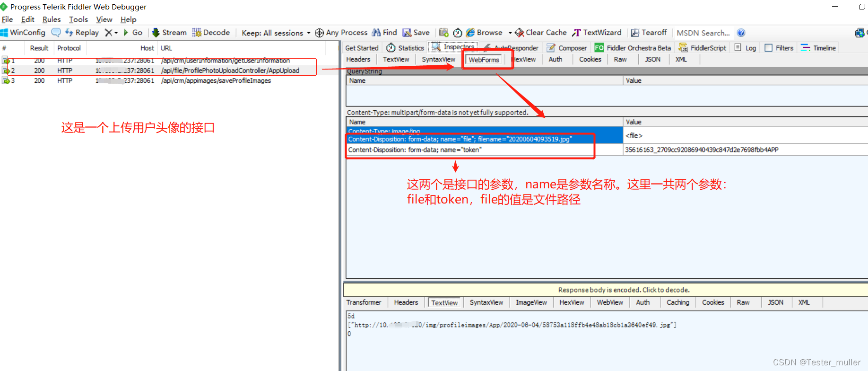Toggle Decode mode

pyautogui.click(x=211, y=33)
